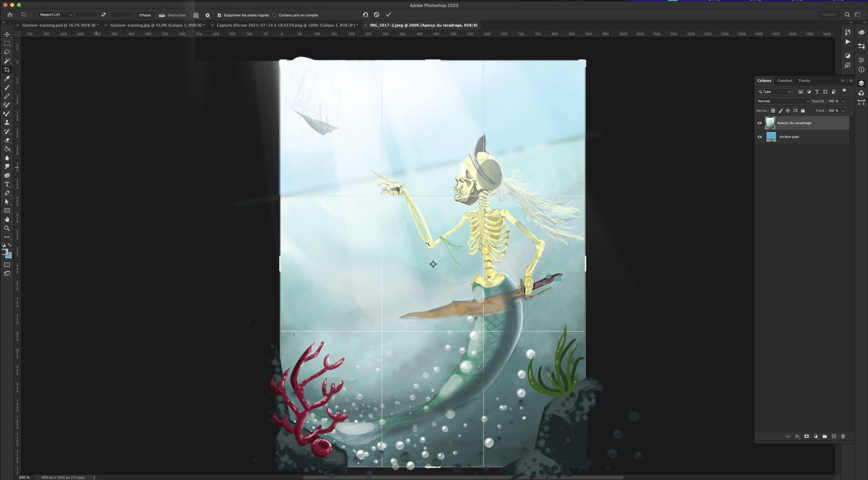This screenshot has width=868, height=480.
Task: Collapse the Layers panel with double arrows
Action: 842,81
